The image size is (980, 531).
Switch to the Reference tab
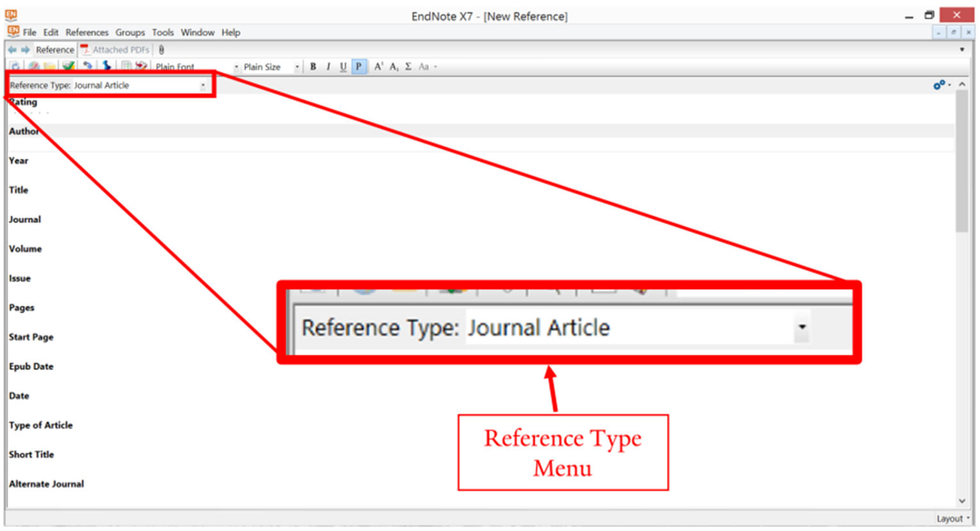(x=54, y=50)
